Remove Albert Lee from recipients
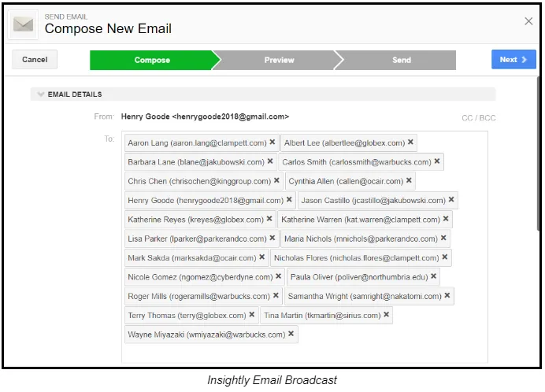The height and width of the screenshot is (392, 545). click(410, 142)
